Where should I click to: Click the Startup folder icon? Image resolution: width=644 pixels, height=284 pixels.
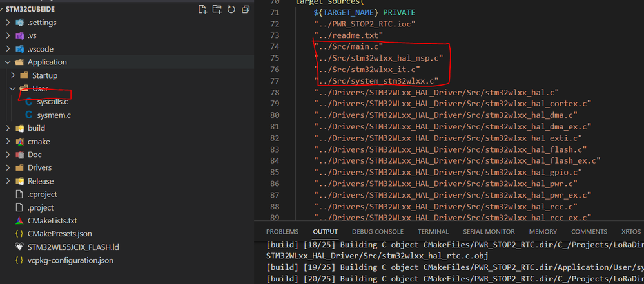[24, 75]
